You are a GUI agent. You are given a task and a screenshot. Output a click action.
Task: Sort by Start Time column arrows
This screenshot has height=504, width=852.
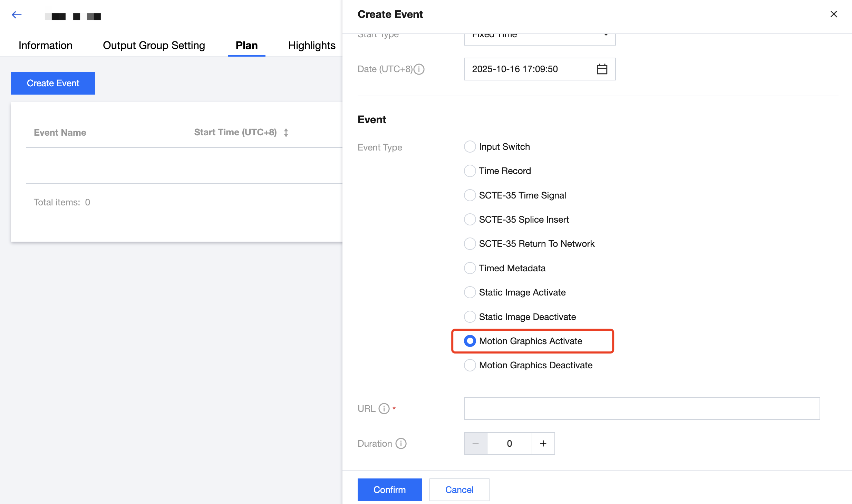[286, 133]
